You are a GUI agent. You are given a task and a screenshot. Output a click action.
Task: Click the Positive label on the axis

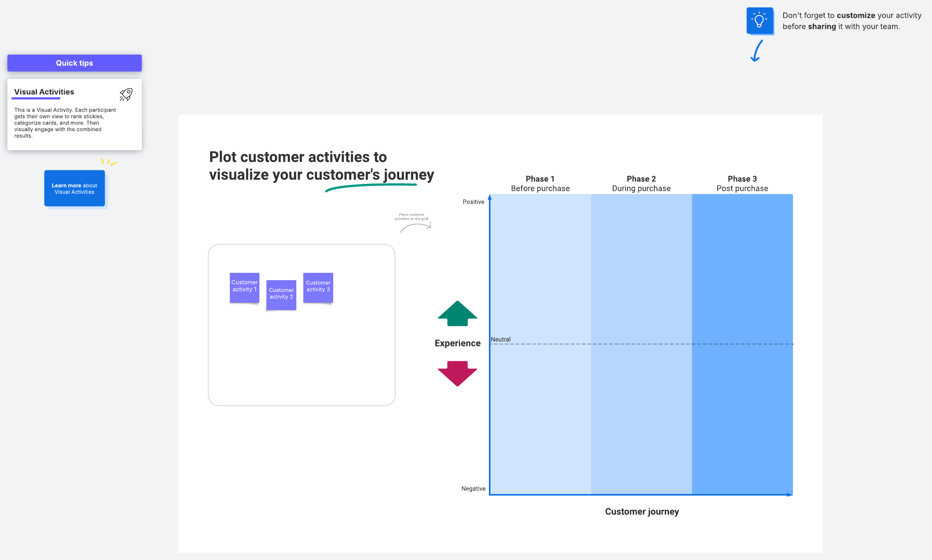tap(473, 202)
